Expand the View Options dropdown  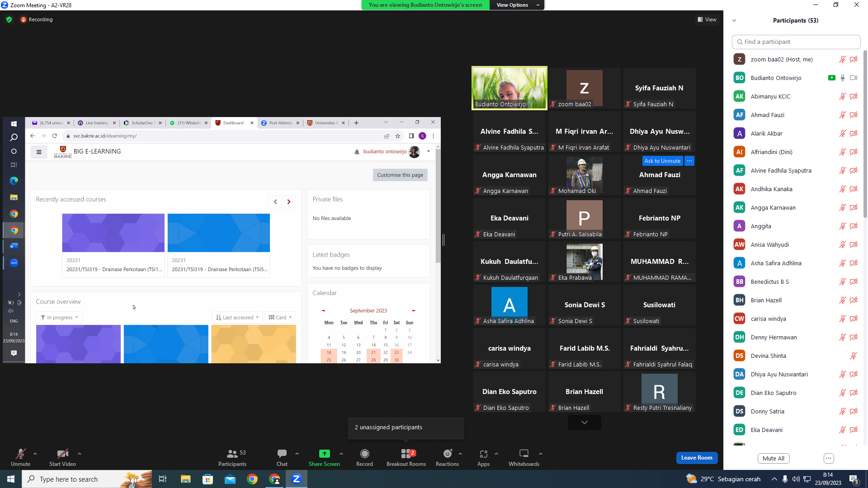(x=517, y=5)
